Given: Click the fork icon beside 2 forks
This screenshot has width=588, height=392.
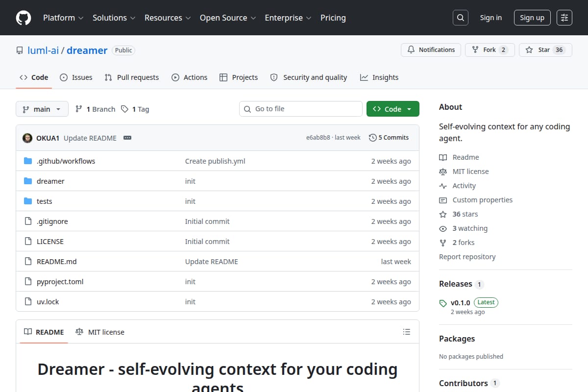Looking at the screenshot, I should [x=443, y=243].
